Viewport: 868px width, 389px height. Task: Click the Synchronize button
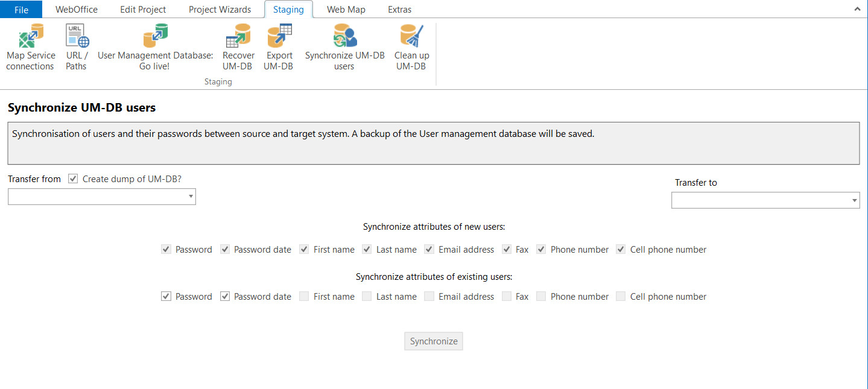pos(433,341)
